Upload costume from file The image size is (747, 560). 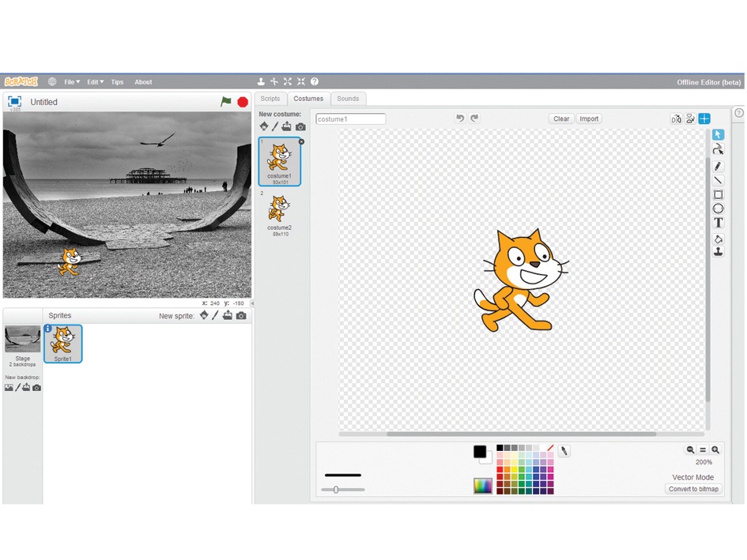coord(286,126)
